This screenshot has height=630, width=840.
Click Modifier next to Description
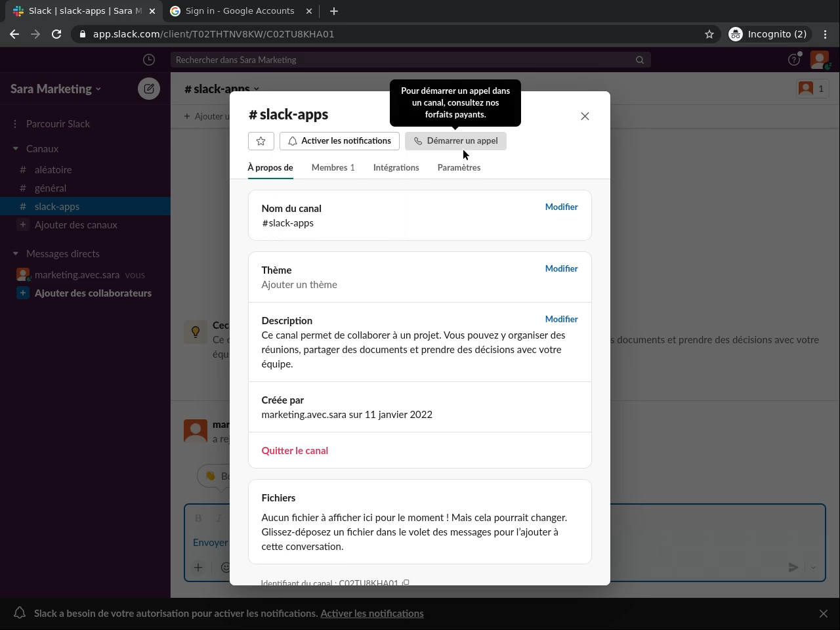pyautogui.click(x=561, y=319)
